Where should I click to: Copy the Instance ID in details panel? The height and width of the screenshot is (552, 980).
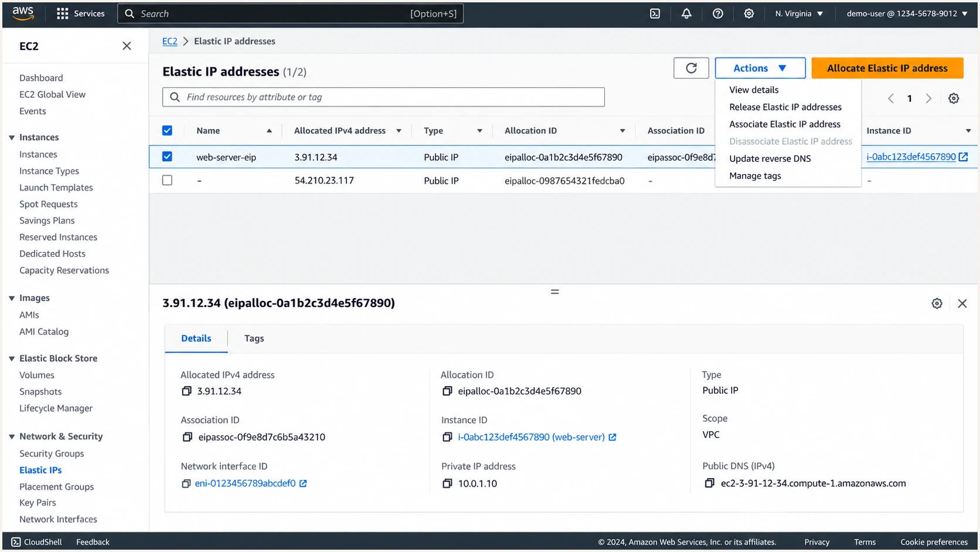(x=447, y=437)
